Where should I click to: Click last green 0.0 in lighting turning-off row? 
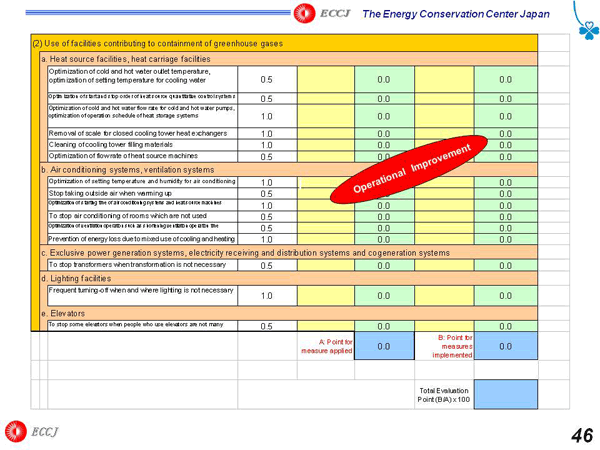(506, 295)
